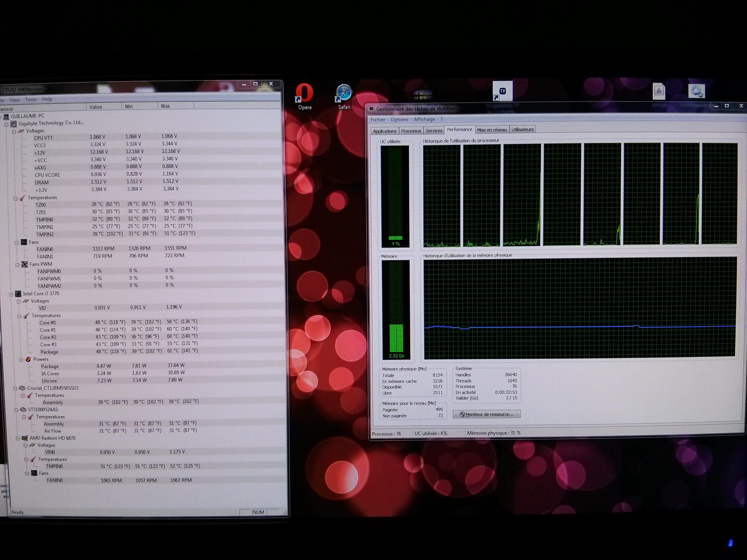
Task: Open the Affichage menu in Task Manager
Action: [x=424, y=119]
